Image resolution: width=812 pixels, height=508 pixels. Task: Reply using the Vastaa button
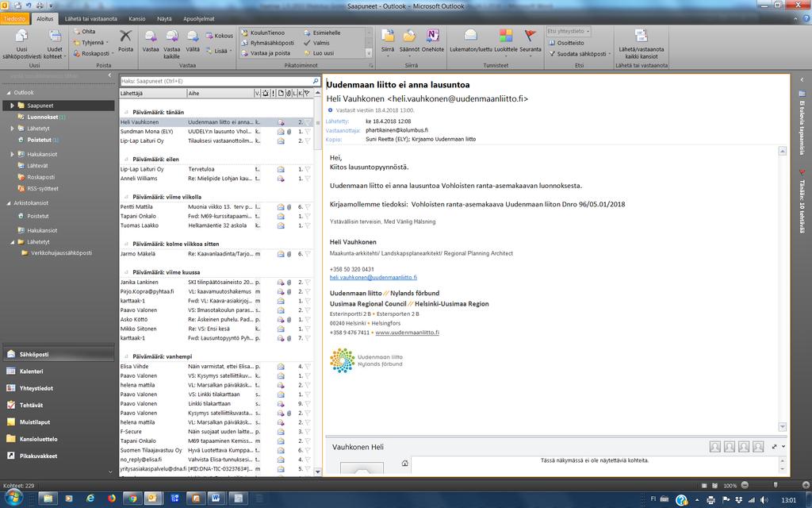click(151, 40)
